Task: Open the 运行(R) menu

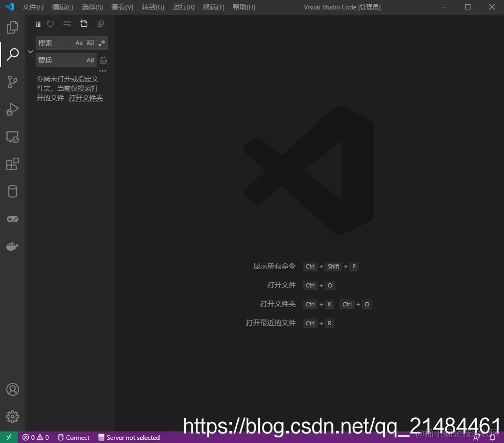Action: click(184, 7)
